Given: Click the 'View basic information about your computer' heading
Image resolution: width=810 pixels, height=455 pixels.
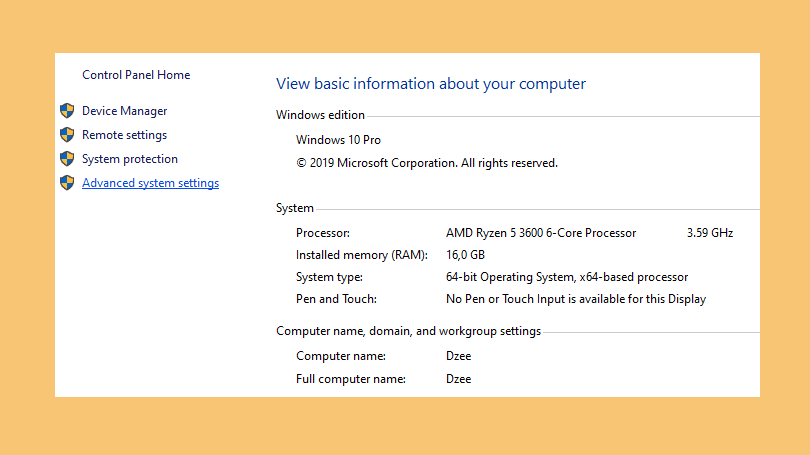Looking at the screenshot, I should (x=431, y=84).
